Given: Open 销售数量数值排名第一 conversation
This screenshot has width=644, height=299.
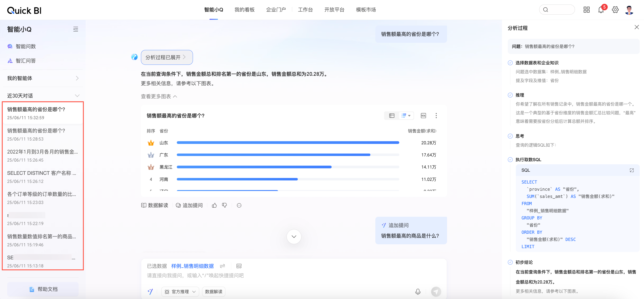Looking at the screenshot, I should pos(43,240).
